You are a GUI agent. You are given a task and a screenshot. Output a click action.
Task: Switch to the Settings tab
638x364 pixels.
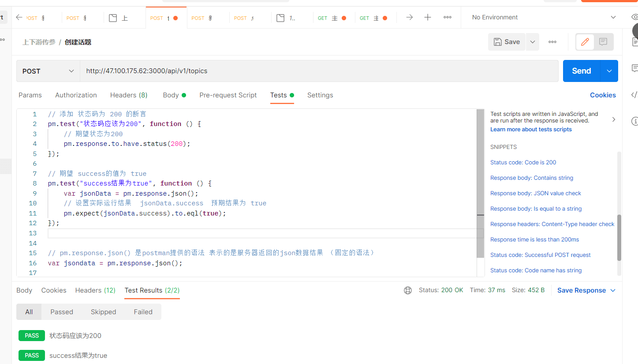(320, 95)
